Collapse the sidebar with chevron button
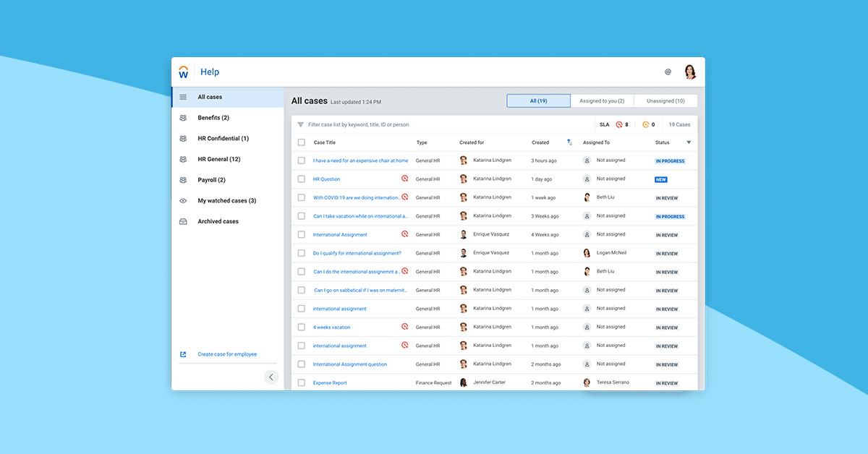Screen dimensions: 868x454 click(271, 377)
